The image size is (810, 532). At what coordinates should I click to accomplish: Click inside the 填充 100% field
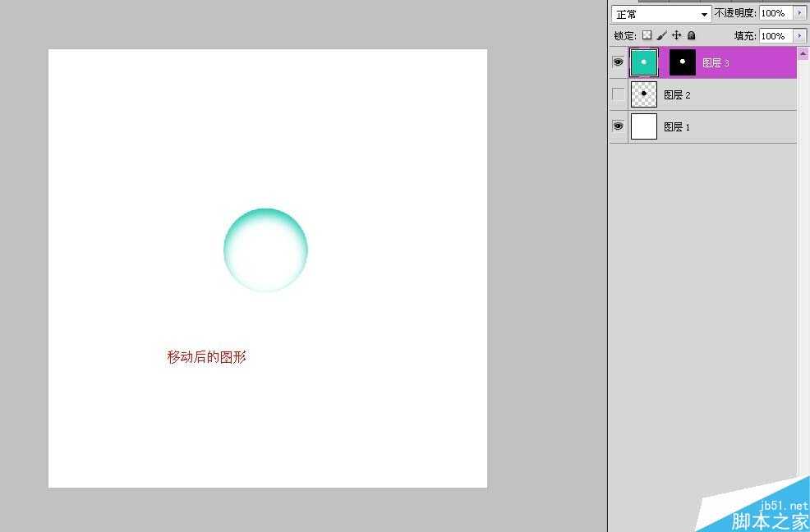776,35
